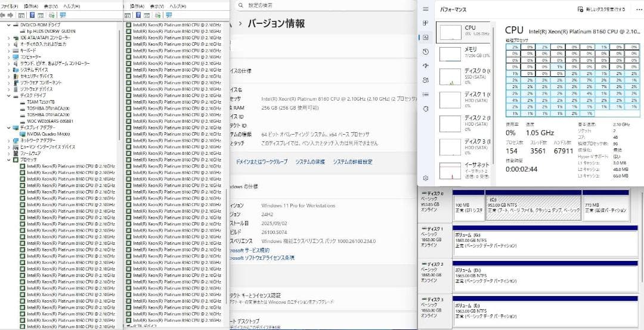Click 新しいタスクを実行する button in Task Manager
The image size is (644, 330).
click(x=601, y=9)
